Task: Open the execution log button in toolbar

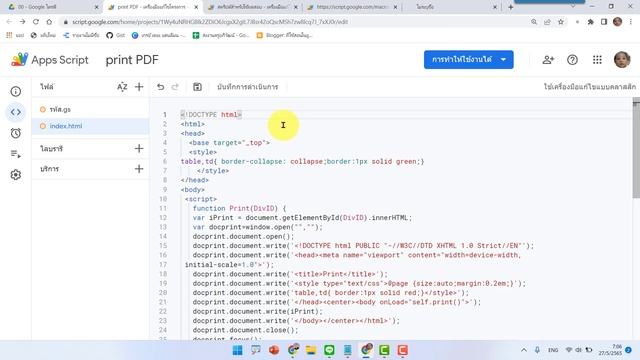Action: coord(247,87)
